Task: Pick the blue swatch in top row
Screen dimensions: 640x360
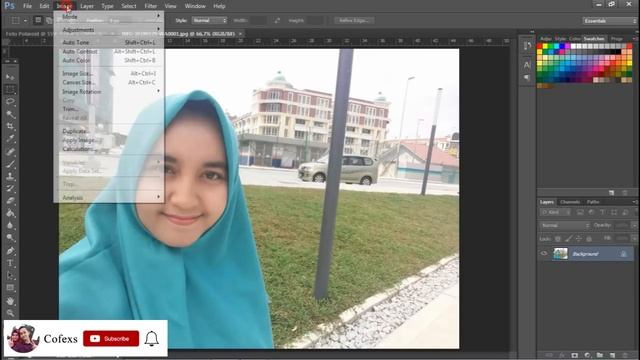Action: pos(562,47)
